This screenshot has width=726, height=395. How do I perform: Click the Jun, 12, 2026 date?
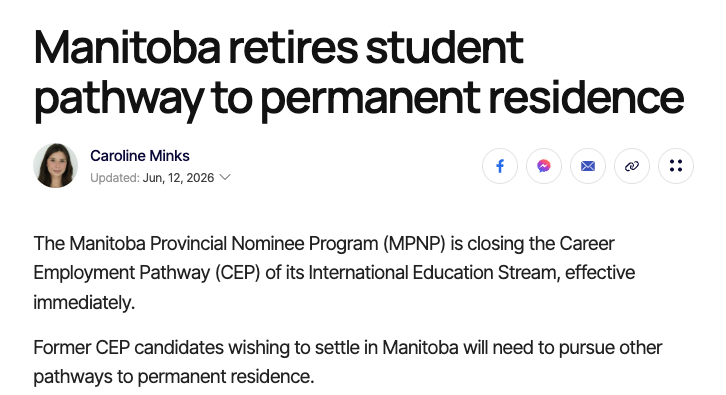click(178, 178)
